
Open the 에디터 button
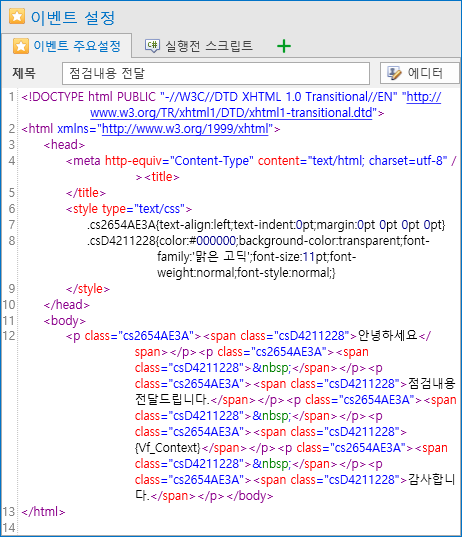coord(420,73)
